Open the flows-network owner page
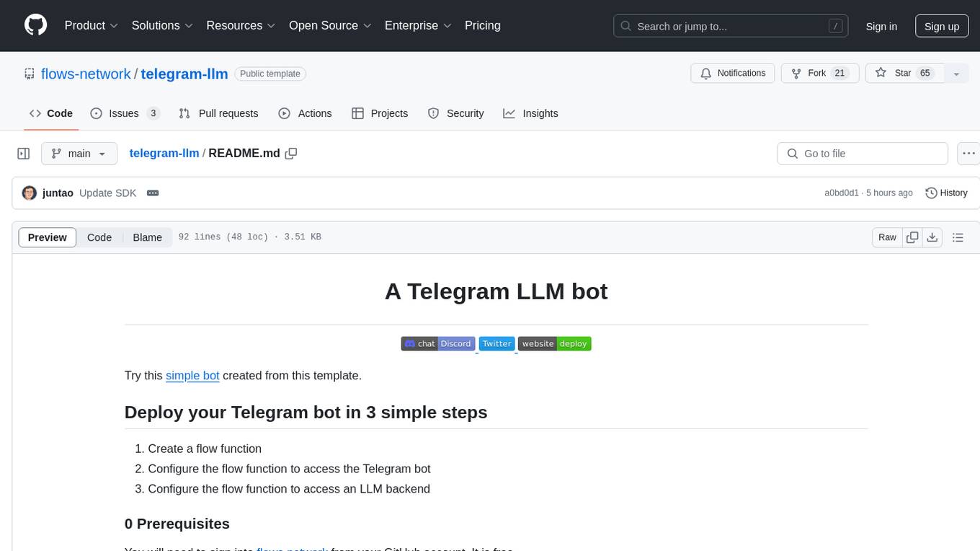Image resolution: width=980 pixels, height=551 pixels. click(x=86, y=74)
